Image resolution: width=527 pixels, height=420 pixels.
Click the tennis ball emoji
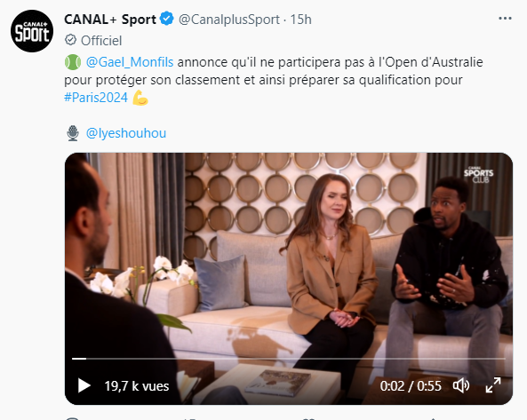[x=73, y=62]
